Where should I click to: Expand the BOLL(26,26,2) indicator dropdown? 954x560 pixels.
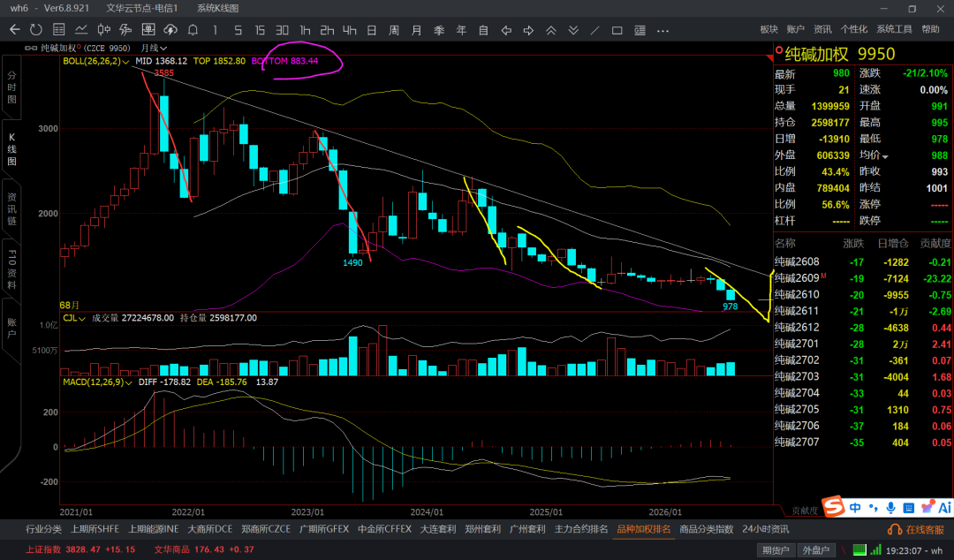96,61
